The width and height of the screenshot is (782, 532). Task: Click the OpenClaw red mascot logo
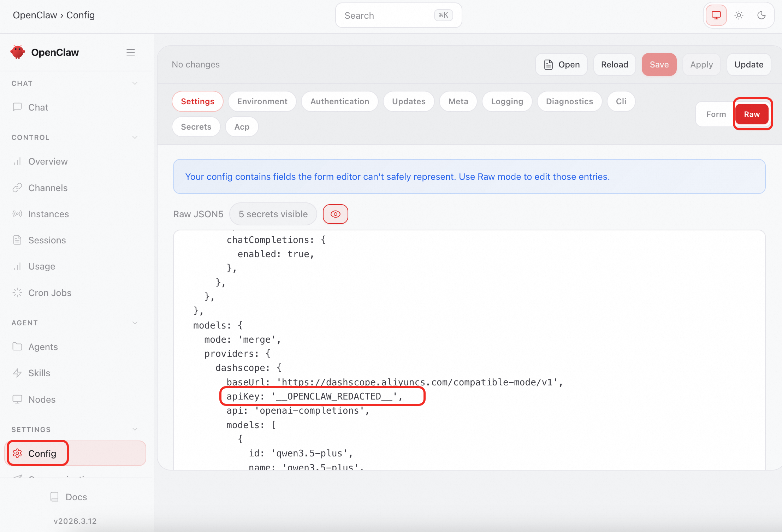click(x=18, y=52)
